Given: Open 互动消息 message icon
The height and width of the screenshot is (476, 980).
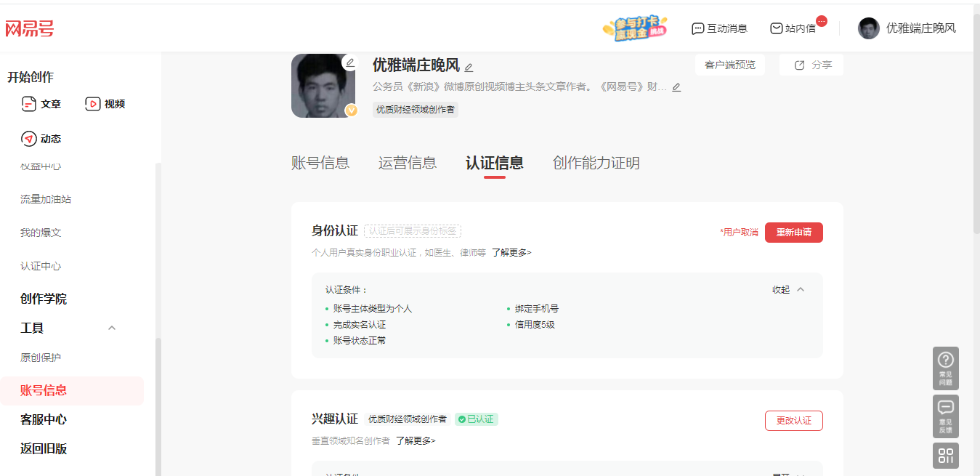Looking at the screenshot, I should pos(697,28).
